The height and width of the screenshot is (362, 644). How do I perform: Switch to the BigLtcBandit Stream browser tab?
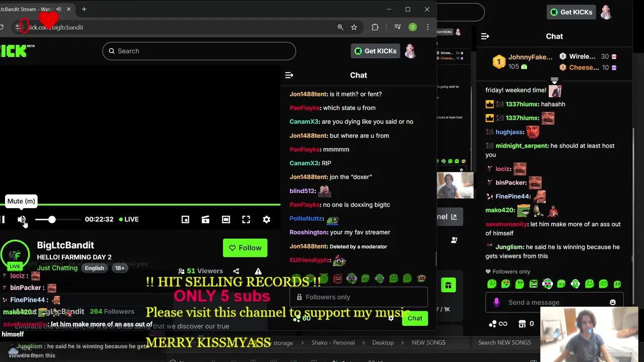click(30, 9)
